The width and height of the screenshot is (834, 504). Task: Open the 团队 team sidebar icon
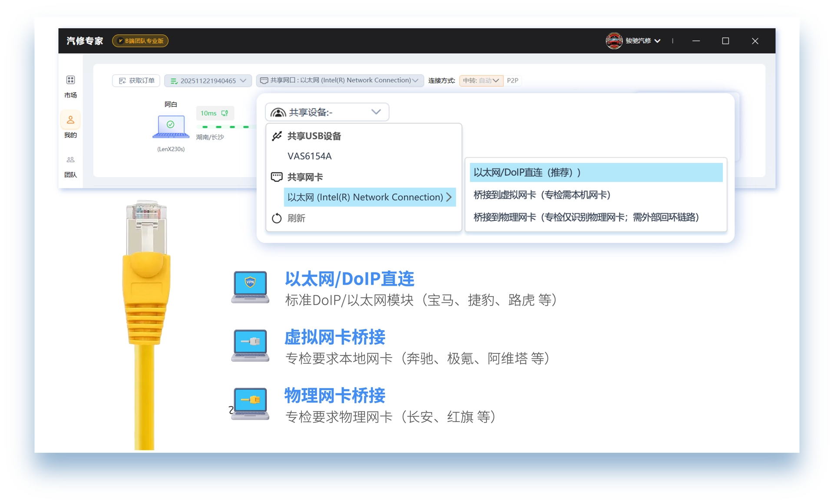70,160
